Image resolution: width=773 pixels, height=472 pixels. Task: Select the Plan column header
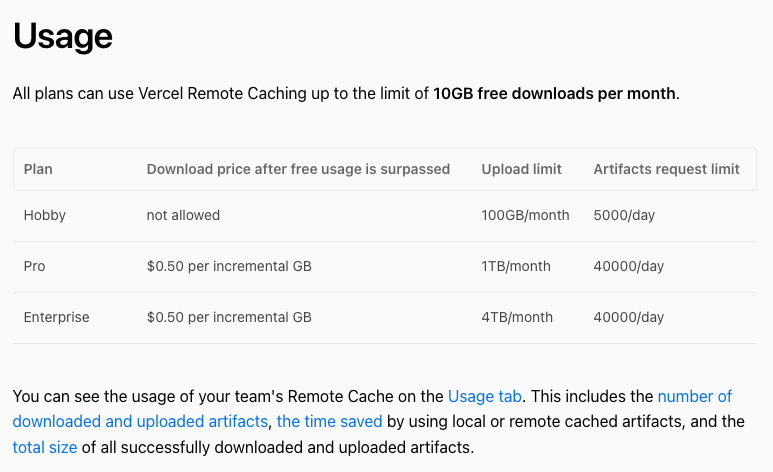(x=38, y=169)
